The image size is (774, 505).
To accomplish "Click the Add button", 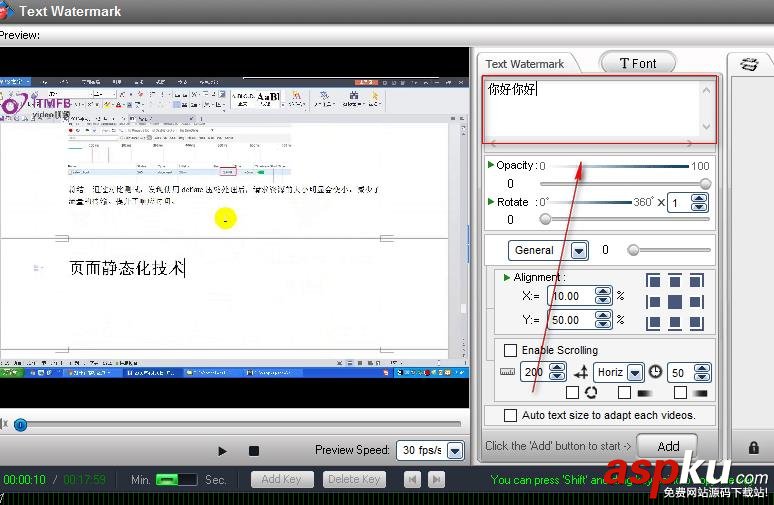I will [667, 446].
